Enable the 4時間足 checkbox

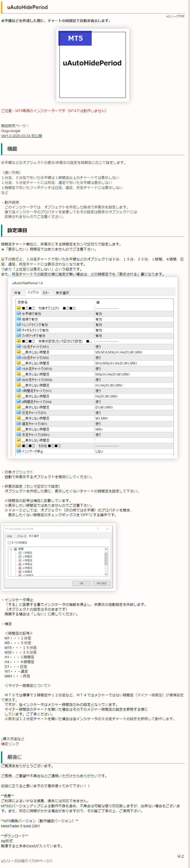point(20,564)
